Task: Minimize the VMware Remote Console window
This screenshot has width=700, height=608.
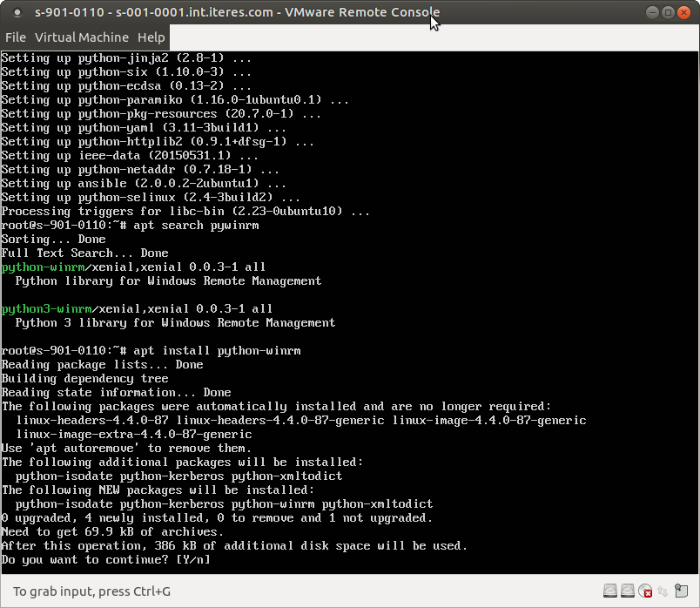Action: tap(652, 12)
